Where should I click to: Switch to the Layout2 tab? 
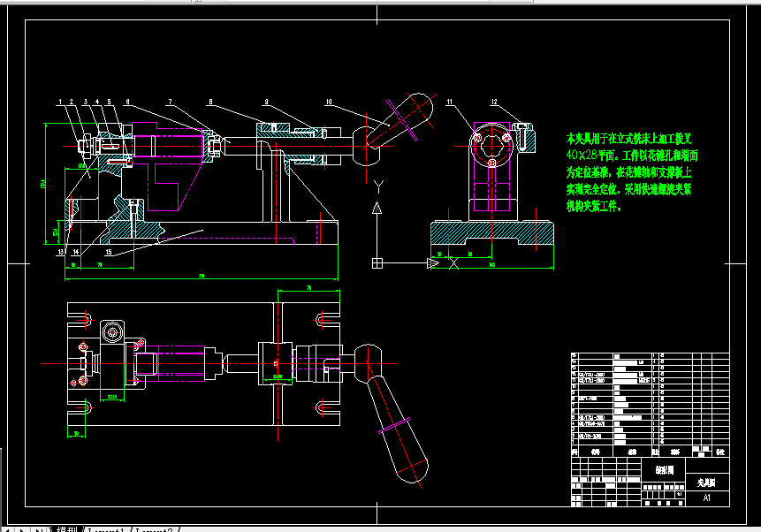[x=155, y=529]
